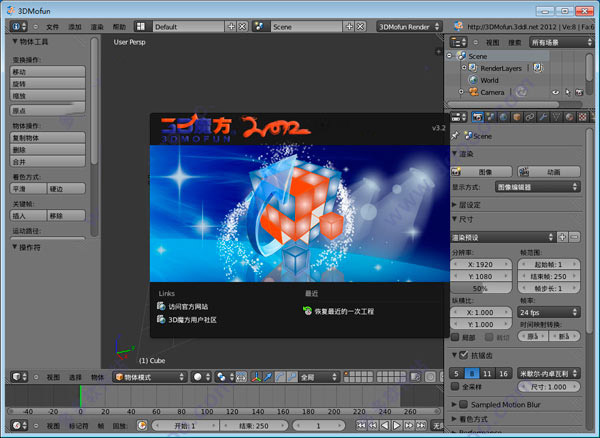The image size is (600, 438).
Task: Toggle Camera visibility eye icon in outliner
Action: (555, 92)
